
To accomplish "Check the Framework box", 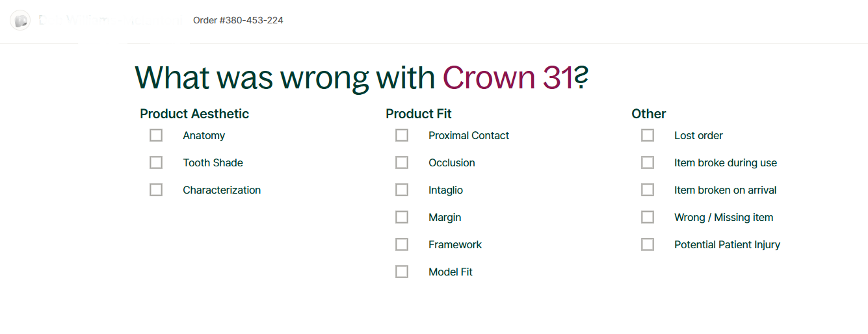I will [402, 244].
